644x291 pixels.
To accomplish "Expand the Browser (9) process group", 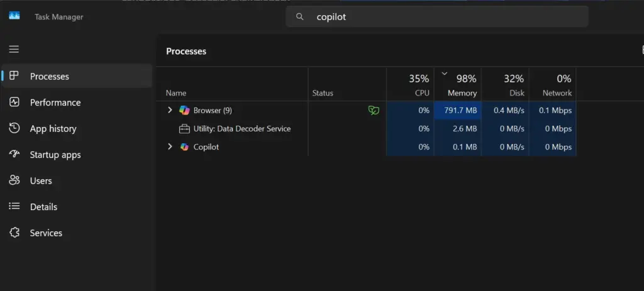I will [x=170, y=110].
